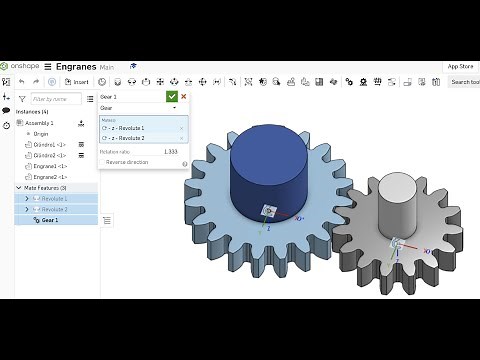This screenshot has height=360, width=480.
Task: Select Gear 1 in Mate Features
Action: click(x=56, y=220)
